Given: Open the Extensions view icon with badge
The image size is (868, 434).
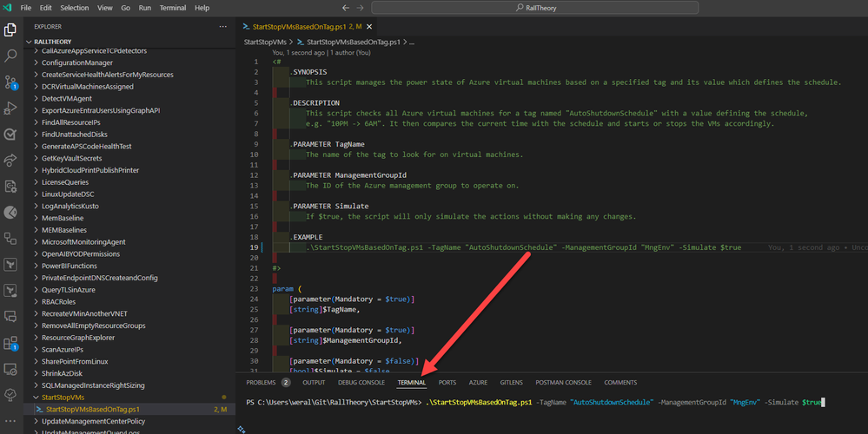Looking at the screenshot, I should tap(10, 344).
